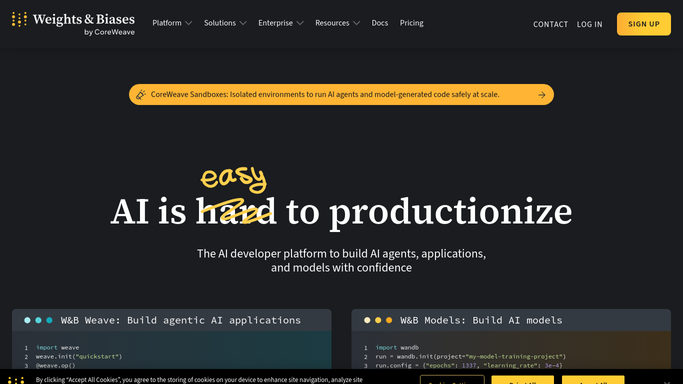Select the 'W&B Models: Build AI models' title

(481, 320)
